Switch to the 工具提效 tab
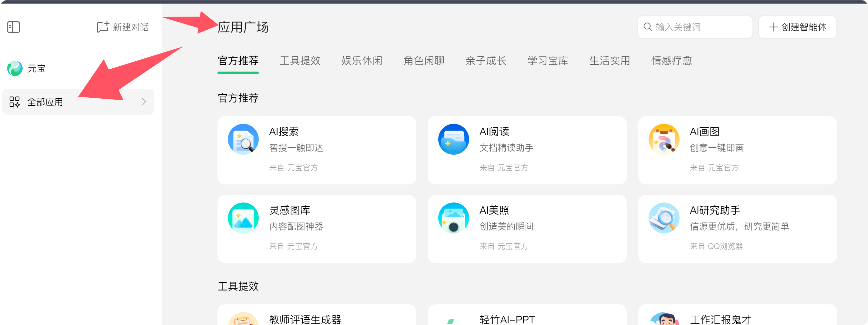 point(300,61)
